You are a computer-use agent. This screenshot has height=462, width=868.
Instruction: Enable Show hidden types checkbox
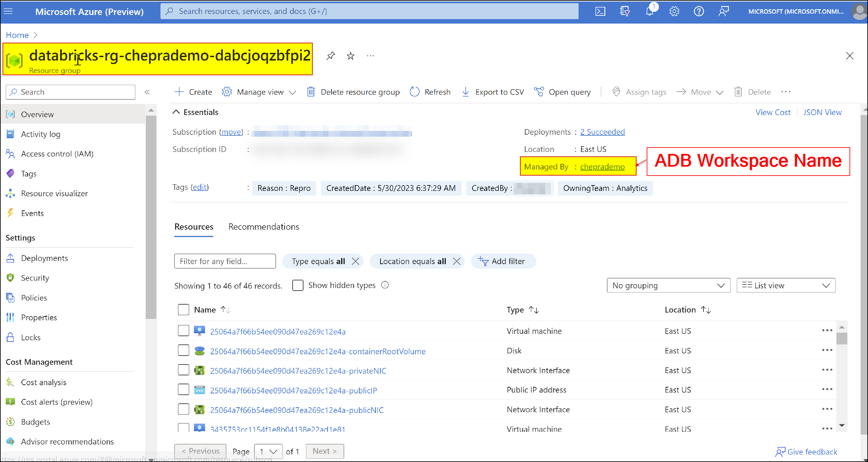[298, 285]
